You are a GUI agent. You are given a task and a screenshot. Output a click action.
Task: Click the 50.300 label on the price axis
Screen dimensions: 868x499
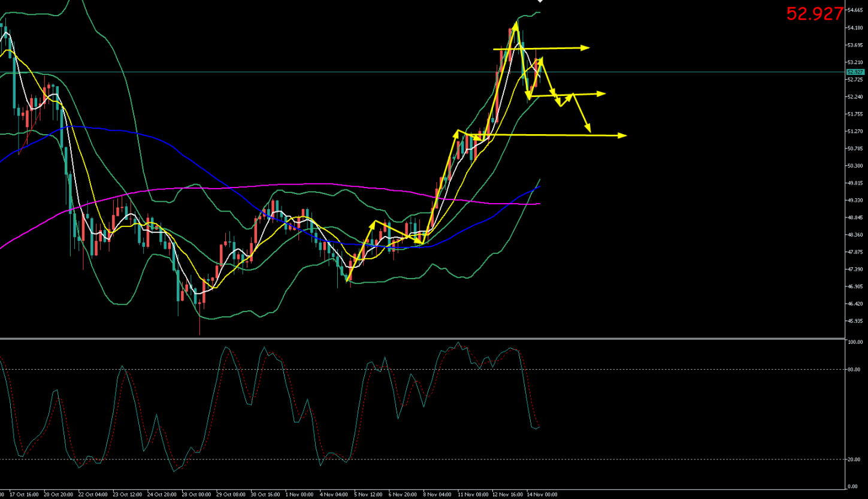click(854, 166)
